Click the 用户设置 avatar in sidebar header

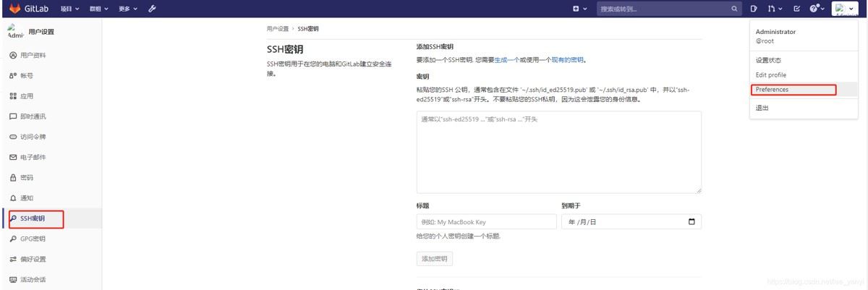coord(15,31)
